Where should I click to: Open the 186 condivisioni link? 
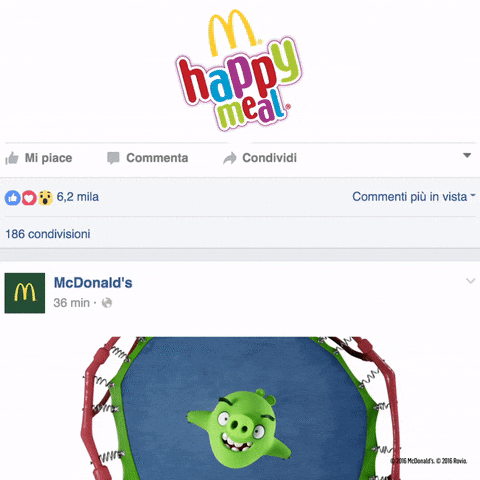48,234
